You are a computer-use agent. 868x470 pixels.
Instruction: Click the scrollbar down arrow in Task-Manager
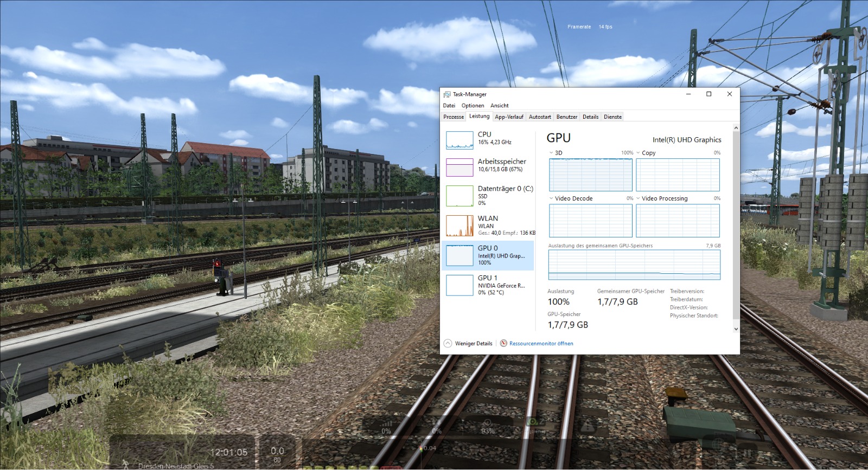click(736, 329)
